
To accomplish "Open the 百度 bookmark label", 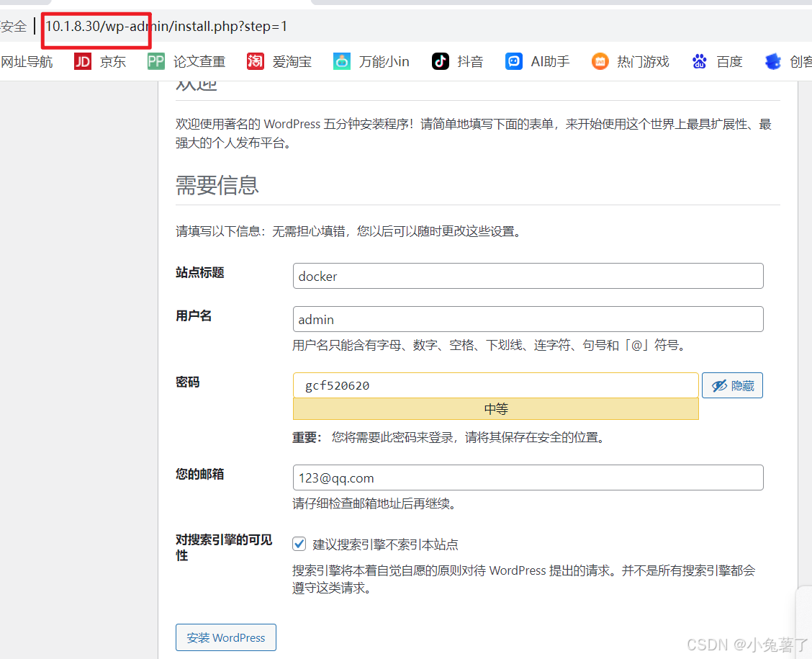I will (x=730, y=62).
